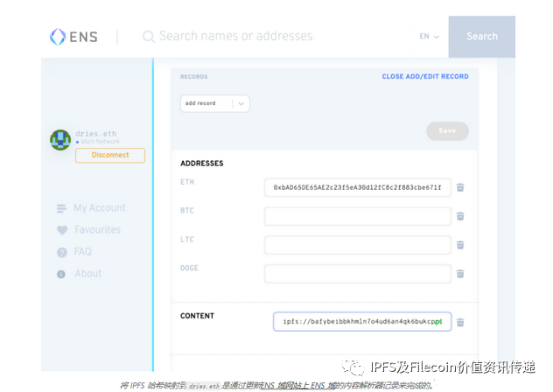The width and height of the screenshot is (553, 392).
Task: Focus the Search names or addresses field
Action: coord(236,36)
